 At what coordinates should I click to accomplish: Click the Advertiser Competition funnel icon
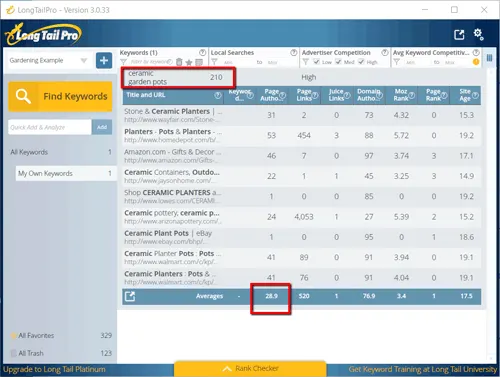point(305,62)
